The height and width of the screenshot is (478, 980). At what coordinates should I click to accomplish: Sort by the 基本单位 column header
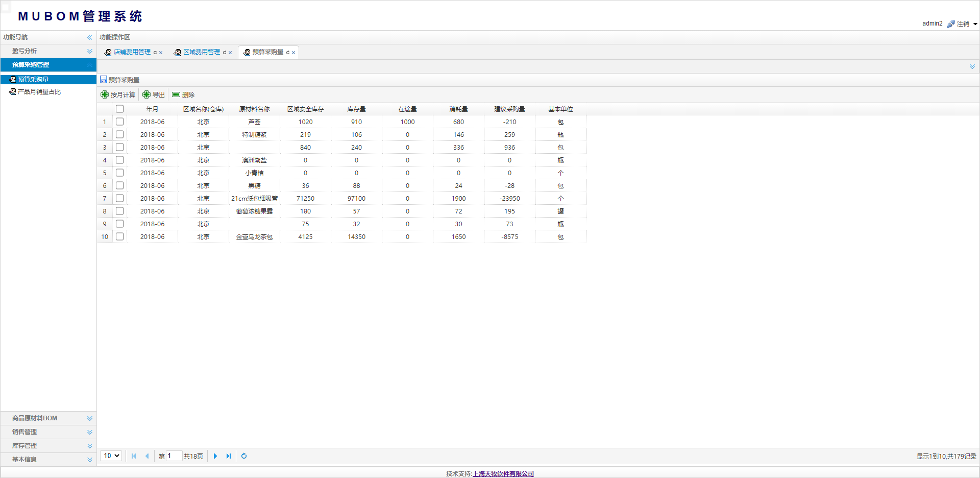pyautogui.click(x=560, y=109)
